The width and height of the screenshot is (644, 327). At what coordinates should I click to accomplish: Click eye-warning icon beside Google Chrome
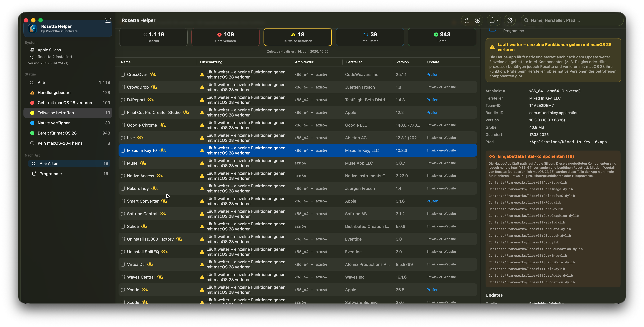(162, 125)
